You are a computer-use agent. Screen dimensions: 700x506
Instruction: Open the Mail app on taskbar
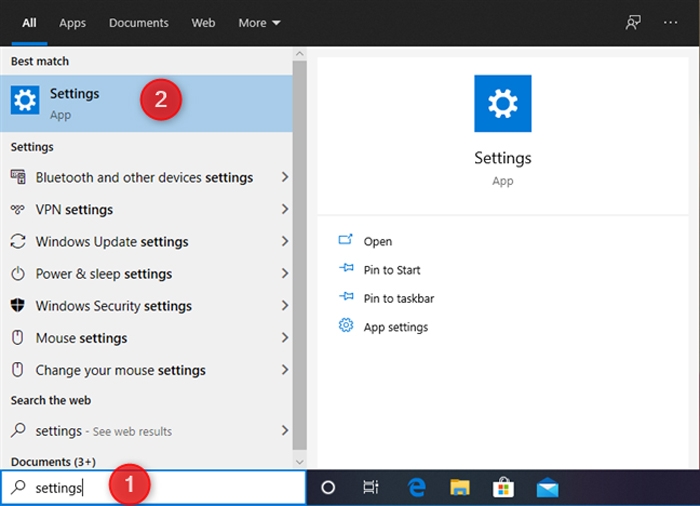point(547,487)
